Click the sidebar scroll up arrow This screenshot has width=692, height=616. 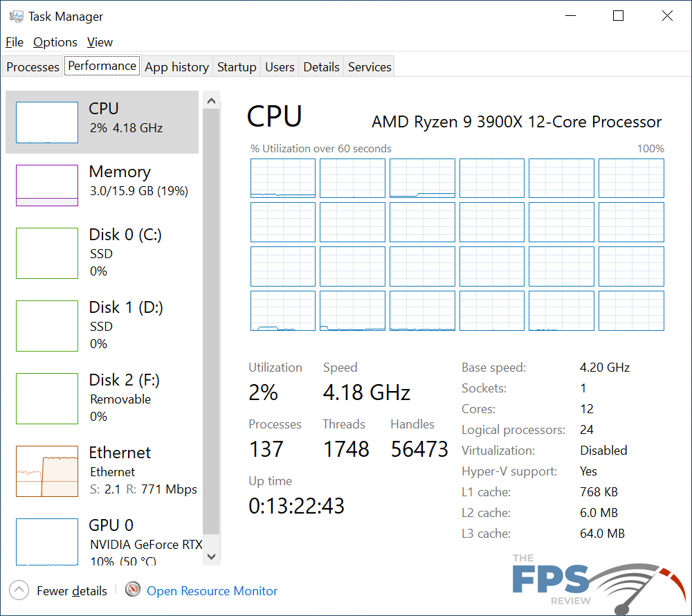211,101
